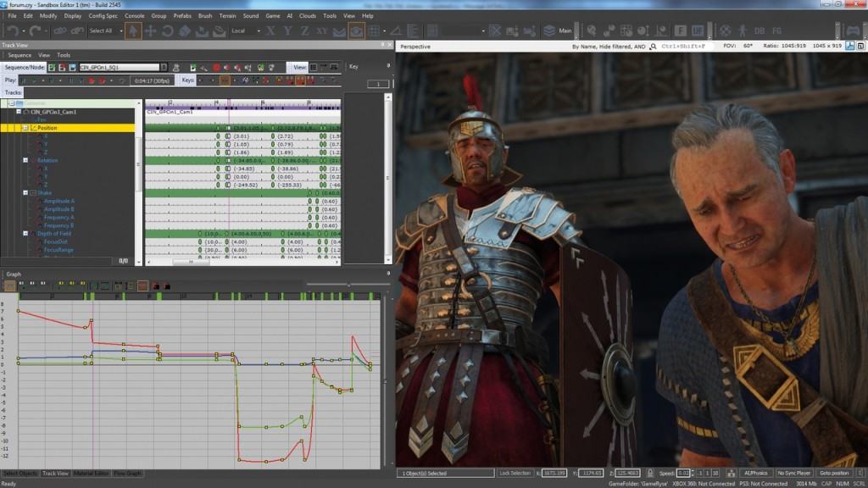
Task: Activate the Scale tool icon
Action: [185, 31]
